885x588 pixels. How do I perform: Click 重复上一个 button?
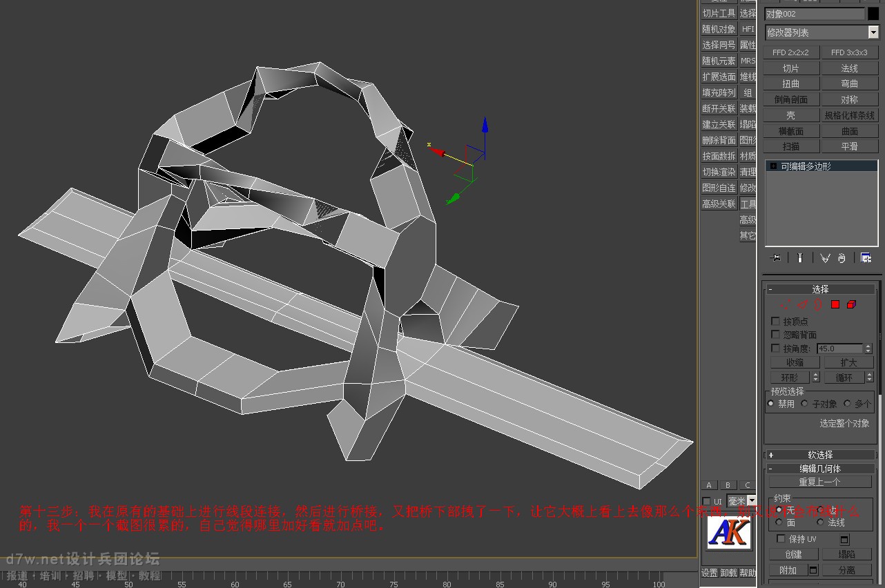click(x=819, y=482)
